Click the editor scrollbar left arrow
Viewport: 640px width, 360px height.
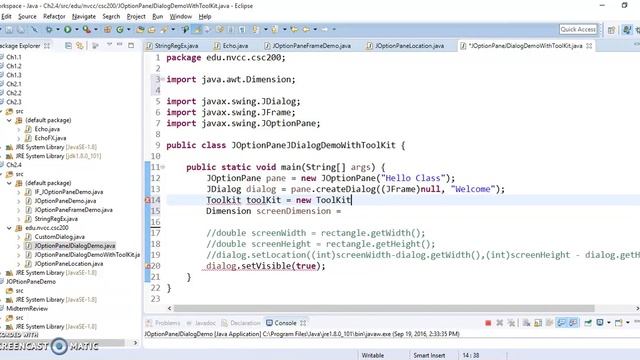click(170, 308)
